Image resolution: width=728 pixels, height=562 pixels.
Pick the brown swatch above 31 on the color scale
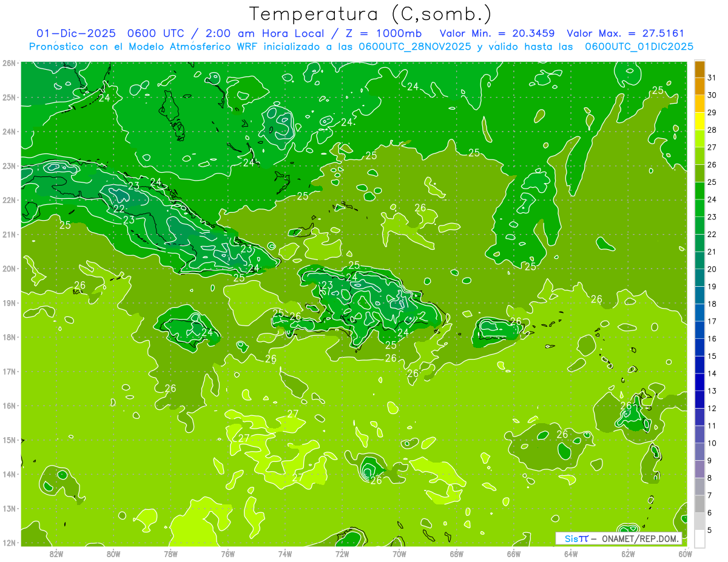(x=699, y=69)
